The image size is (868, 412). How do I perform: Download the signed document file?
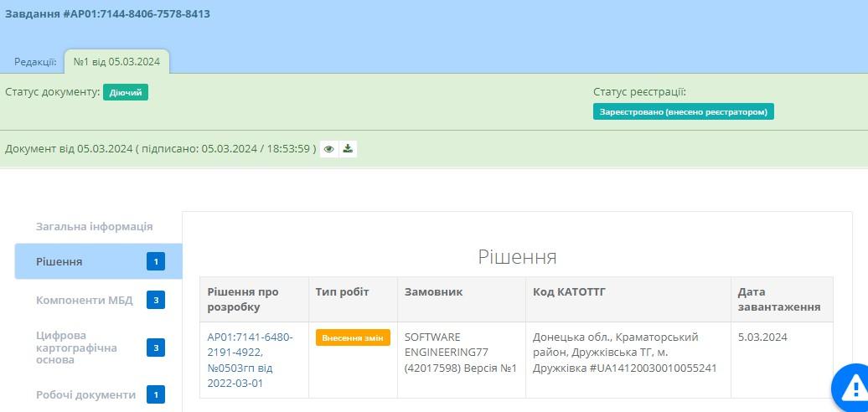coord(349,149)
